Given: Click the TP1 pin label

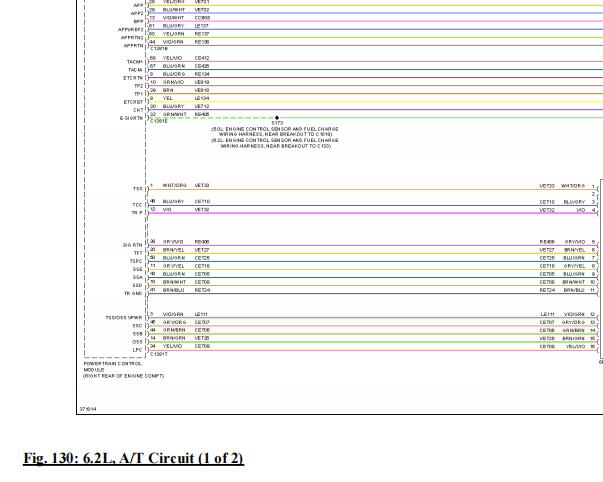Looking at the screenshot, I should point(138,94).
